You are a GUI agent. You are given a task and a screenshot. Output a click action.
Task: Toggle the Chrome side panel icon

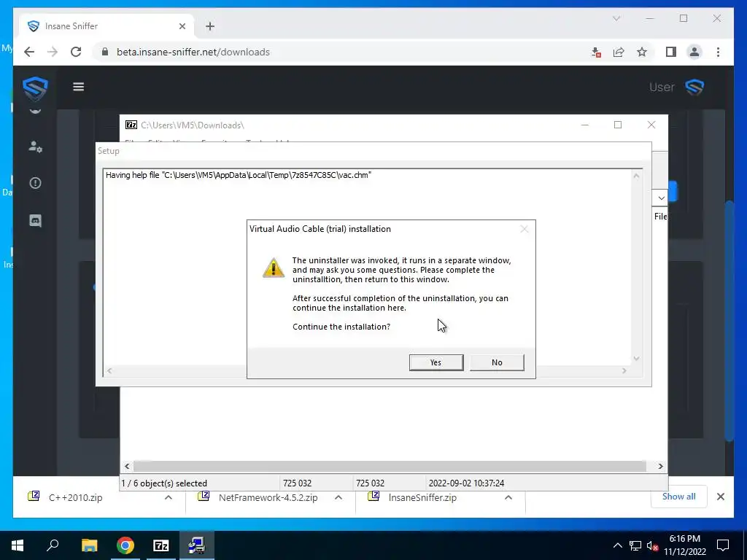click(x=671, y=52)
